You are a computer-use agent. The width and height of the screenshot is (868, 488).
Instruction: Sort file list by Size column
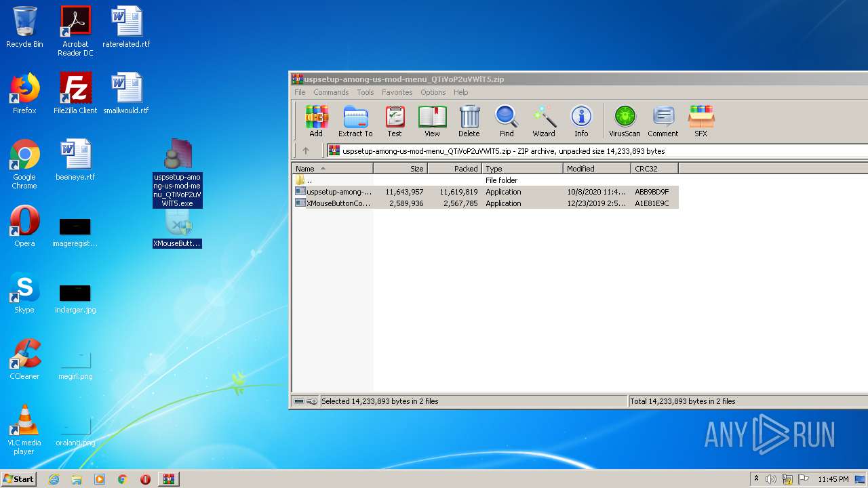tap(400, 169)
